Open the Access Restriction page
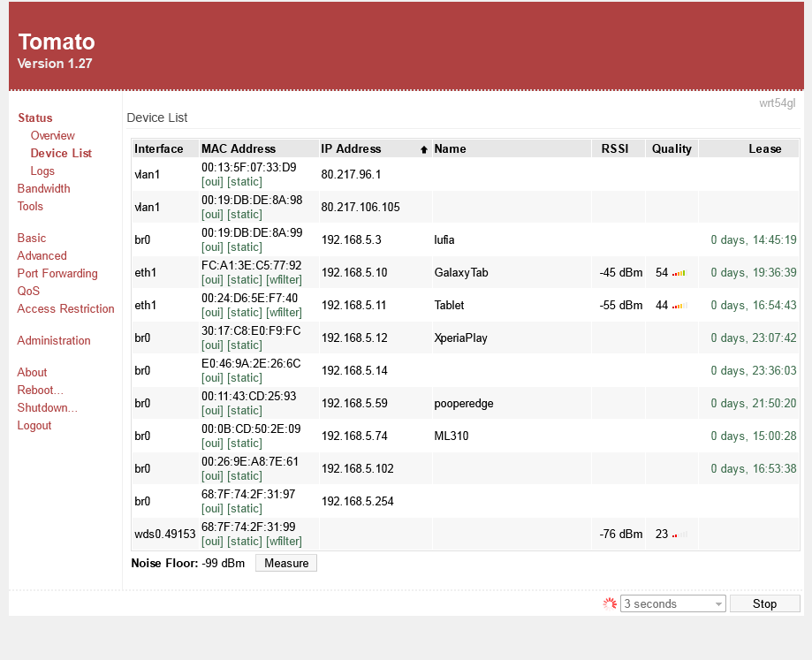812x660 pixels. [x=65, y=308]
